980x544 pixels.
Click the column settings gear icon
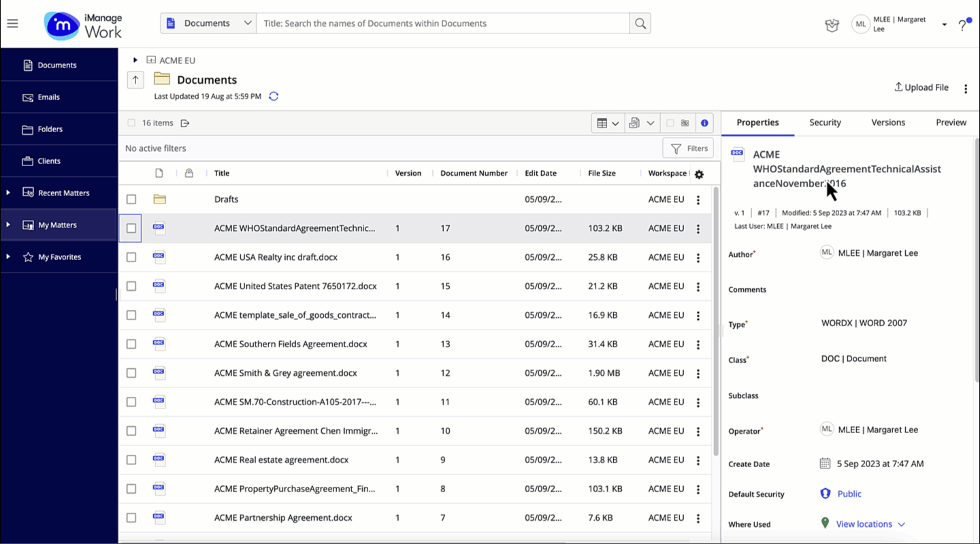[x=699, y=174]
